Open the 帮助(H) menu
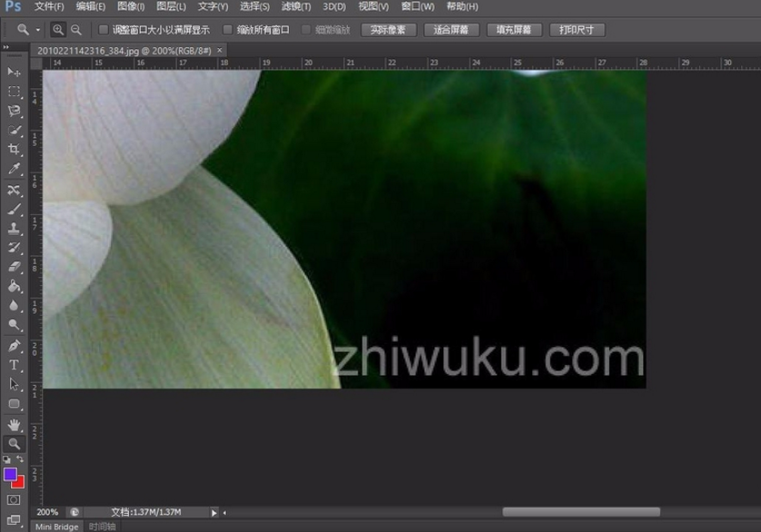Image resolution: width=761 pixels, height=532 pixels. click(x=462, y=6)
